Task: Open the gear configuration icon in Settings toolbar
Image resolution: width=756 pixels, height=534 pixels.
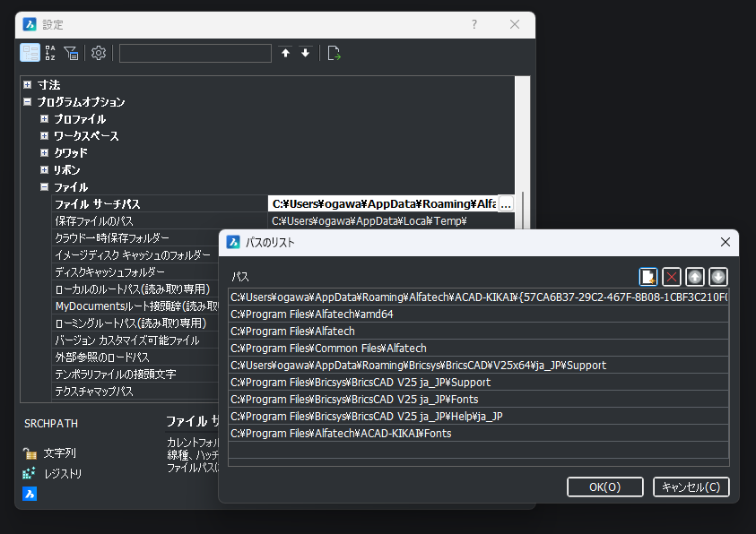Action: 99,53
